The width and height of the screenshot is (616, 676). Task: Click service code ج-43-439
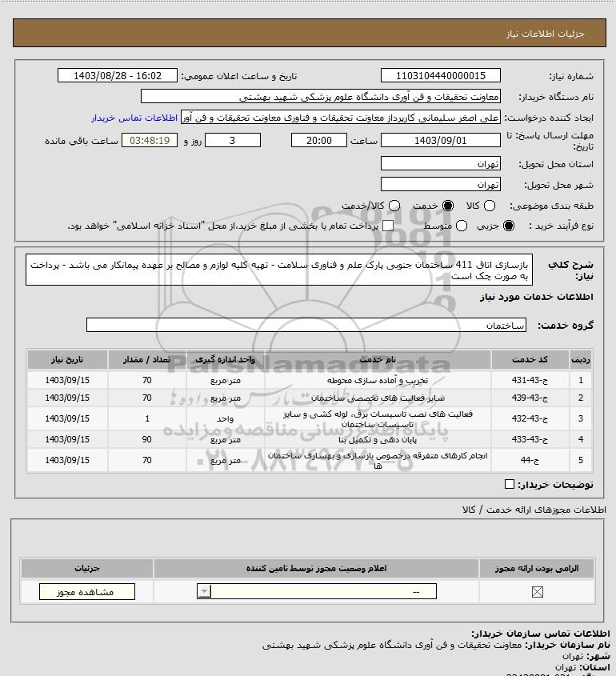[530, 398]
